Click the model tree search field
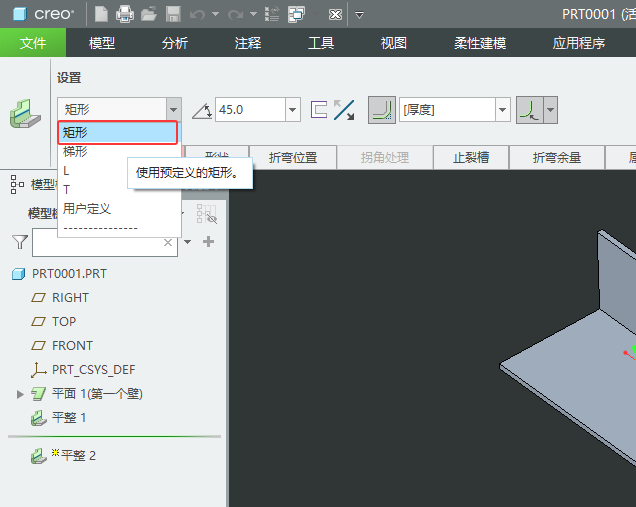 tap(105, 243)
